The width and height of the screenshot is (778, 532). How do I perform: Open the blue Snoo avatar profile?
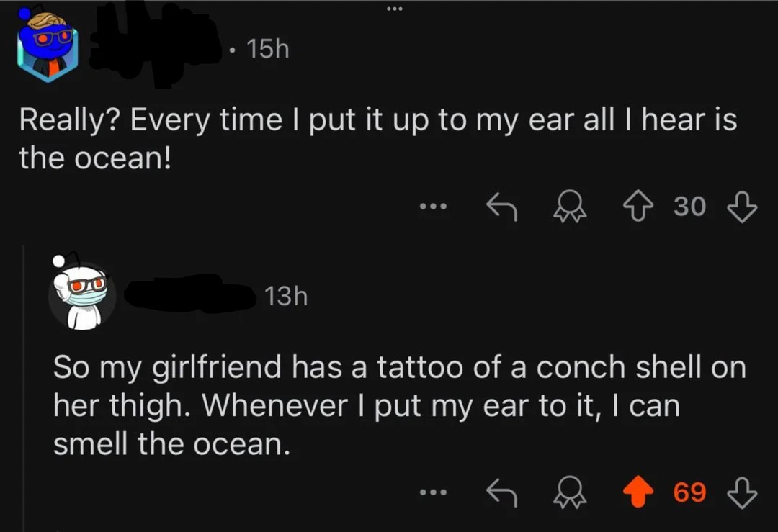click(47, 45)
